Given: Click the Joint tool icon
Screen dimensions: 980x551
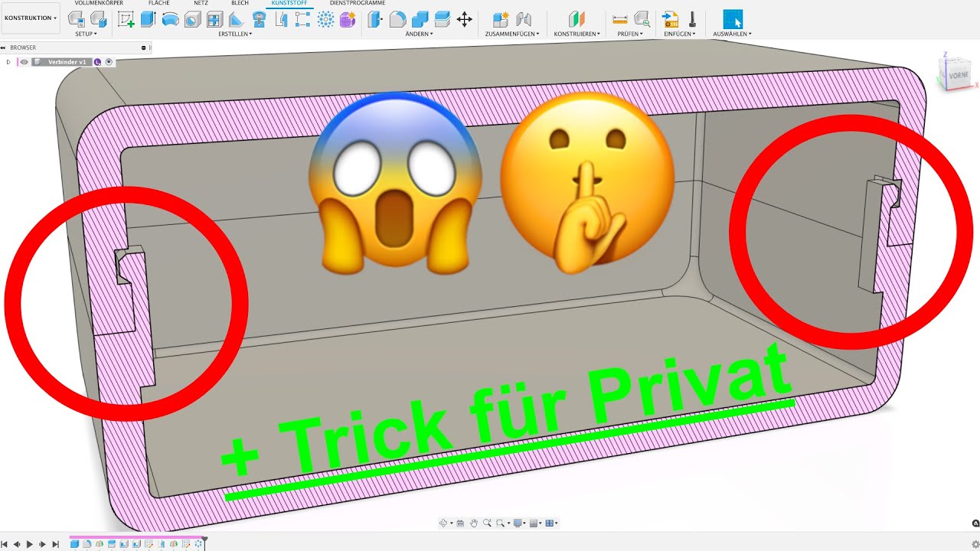Looking at the screenshot, I should click(524, 20).
